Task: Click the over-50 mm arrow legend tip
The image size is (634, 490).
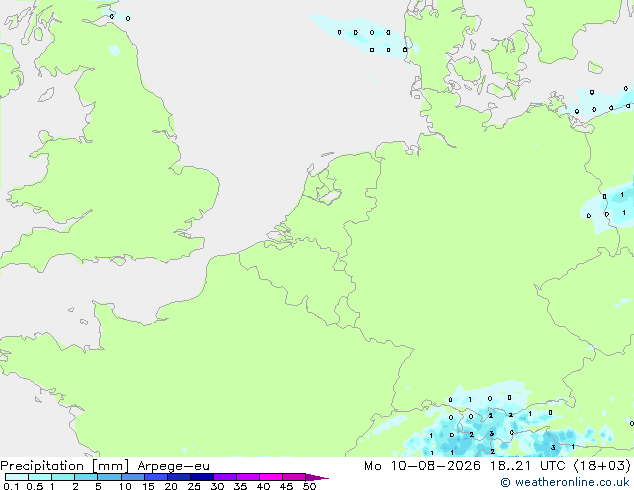Action: click(x=317, y=477)
